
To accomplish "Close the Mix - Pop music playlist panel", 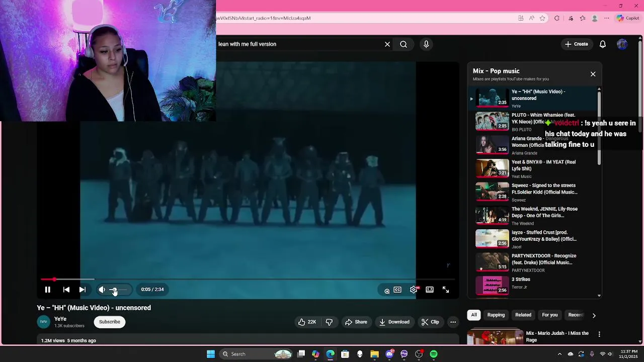I will click(593, 74).
